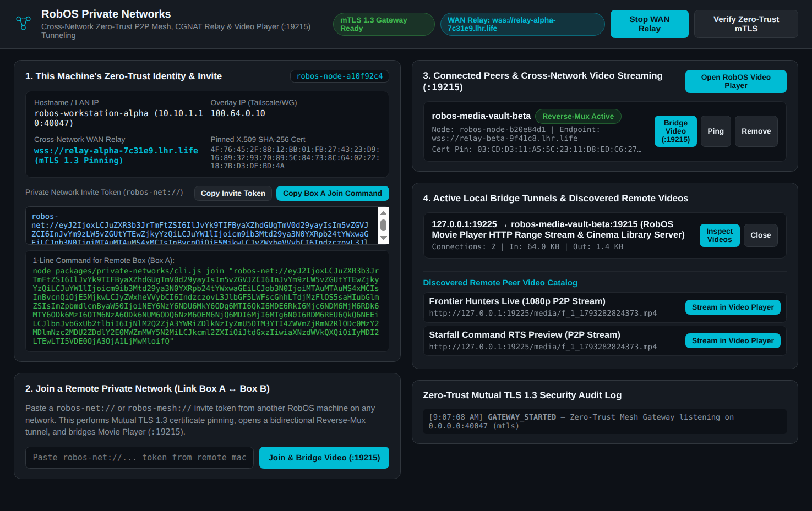Click the robos-node-a10f92c4 node ID badge

tap(340, 76)
